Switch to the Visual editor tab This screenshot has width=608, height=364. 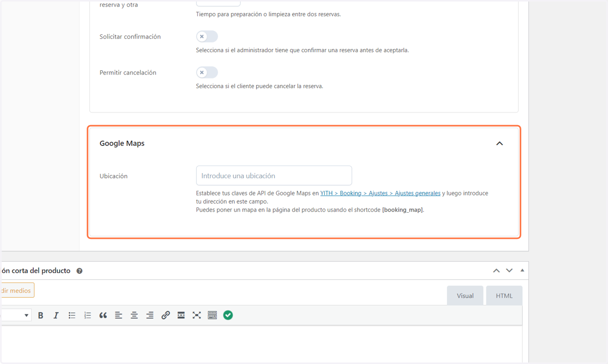pos(465,296)
